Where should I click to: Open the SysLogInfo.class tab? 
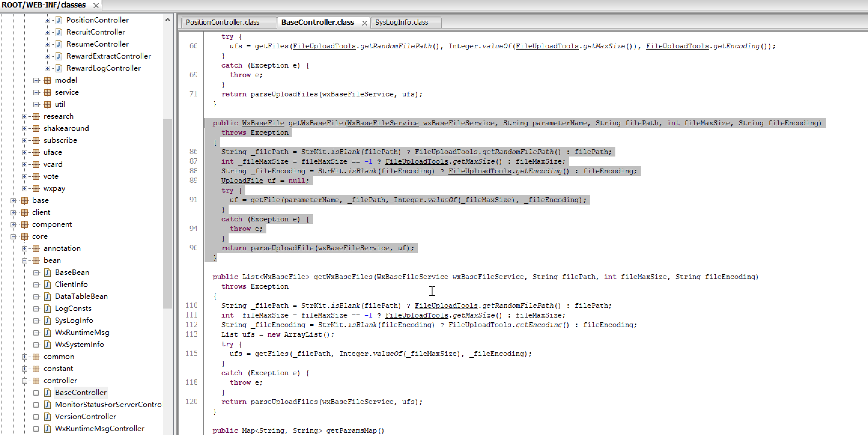(401, 22)
